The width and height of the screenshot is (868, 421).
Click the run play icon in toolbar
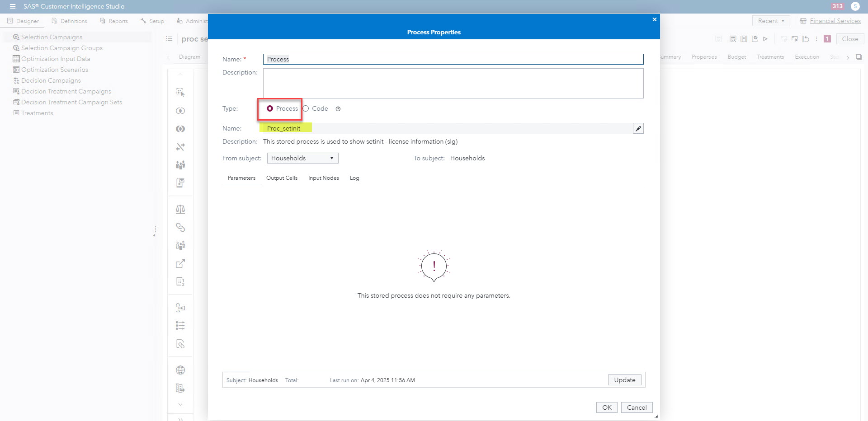tap(765, 39)
